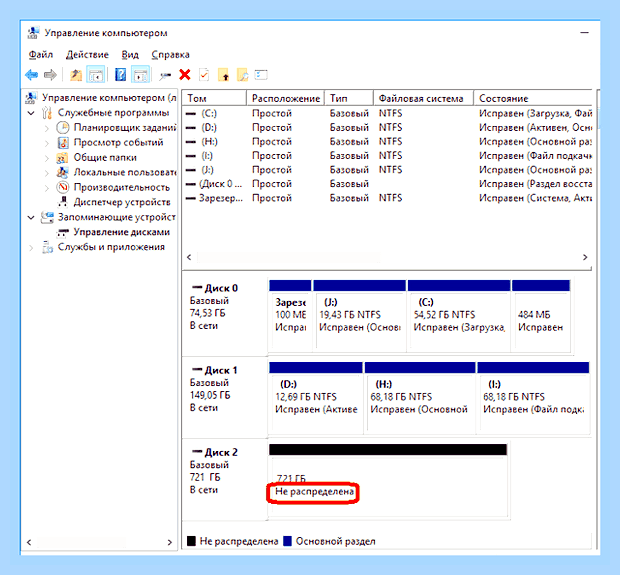Viewport: 620px width, 575px height.
Task: Select the (H:) 68,18 ГБ partition block
Action: tap(420, 398)
